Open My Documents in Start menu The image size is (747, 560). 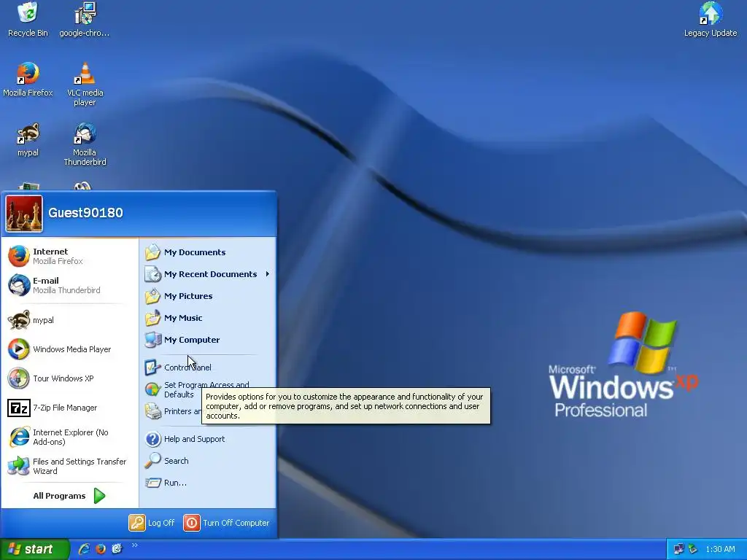coord(207,252)
